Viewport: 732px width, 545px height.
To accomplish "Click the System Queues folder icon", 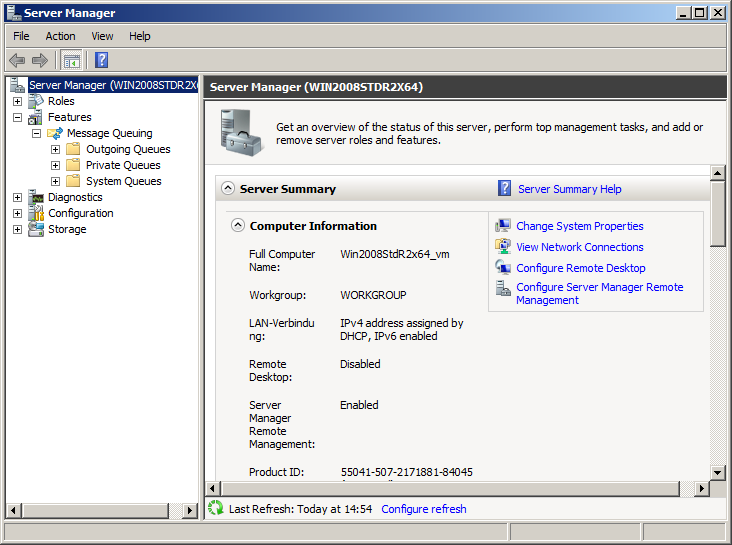I will point(73,181).
